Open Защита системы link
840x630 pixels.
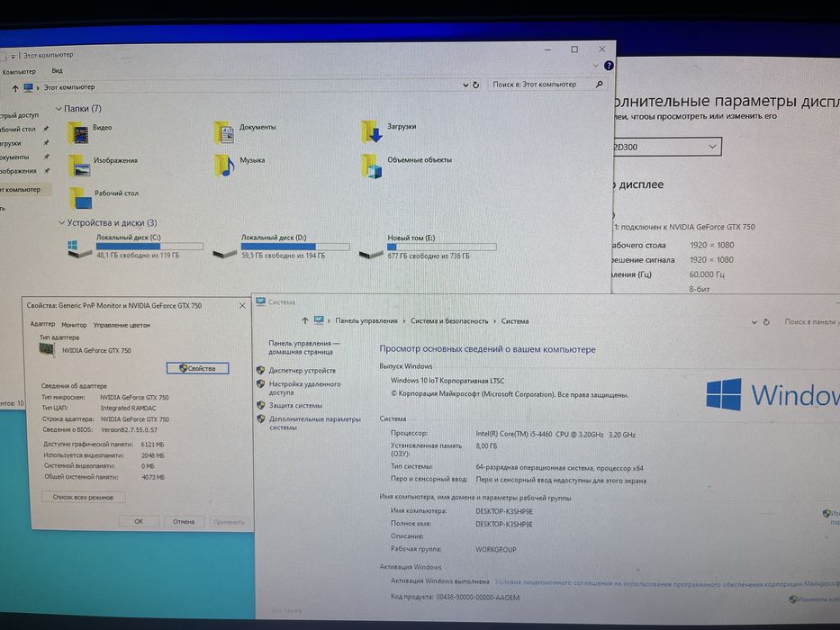(x=295, y=406)
